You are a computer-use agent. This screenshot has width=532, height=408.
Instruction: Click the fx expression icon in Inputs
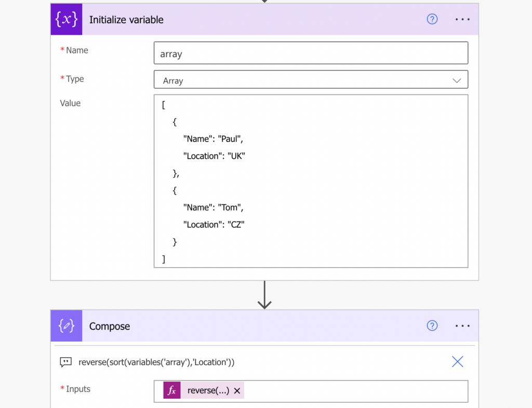click(x=171, y=390)
